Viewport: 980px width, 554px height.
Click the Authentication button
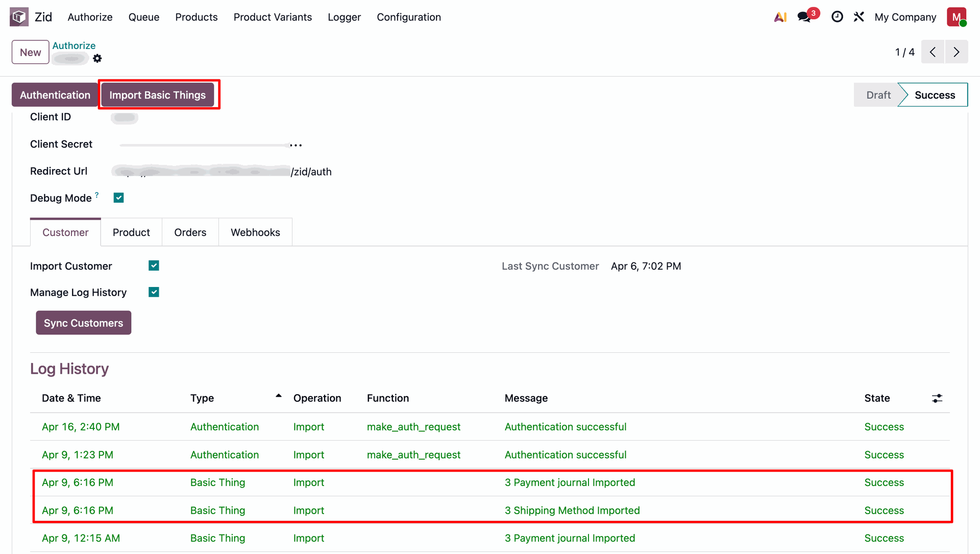point(55,95)
